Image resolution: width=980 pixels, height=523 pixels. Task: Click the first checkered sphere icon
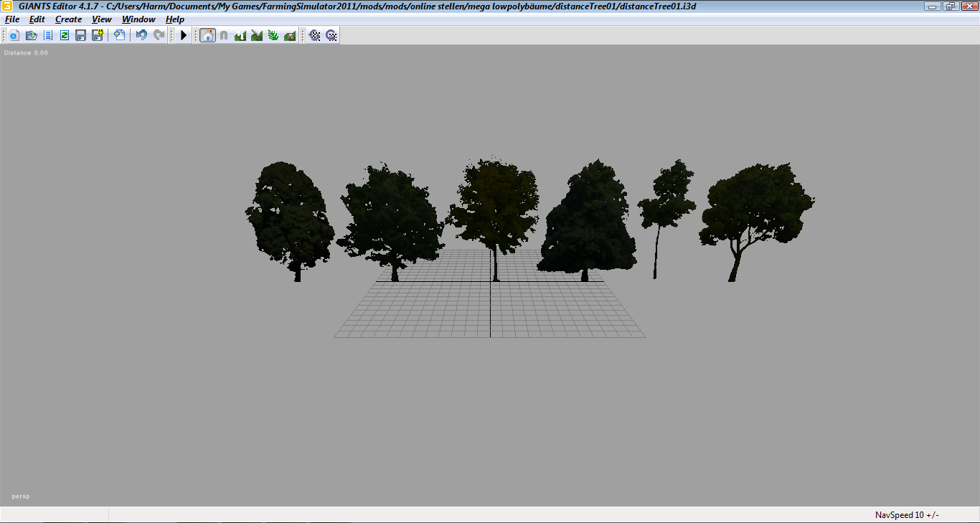click(x=314, y=35)
